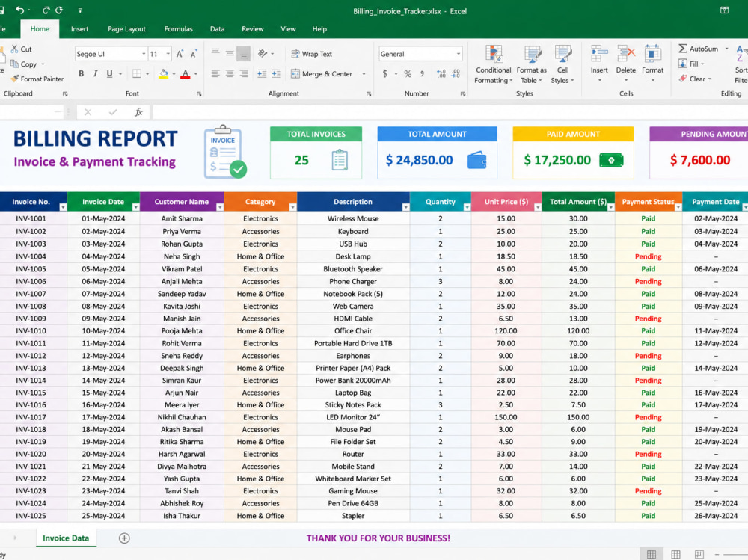Screen dimensions: 748x560
Task: Toggle Wrap Text on
Action: pos(311,54)
